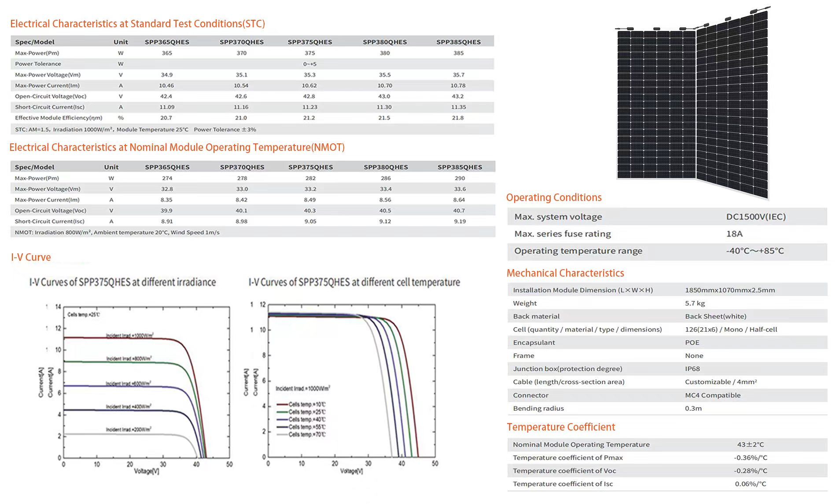This screenshot has width=839, height=504.
Task: Select the -0.36%/°C Pmax coefficient value
Action: pos(750,458)
